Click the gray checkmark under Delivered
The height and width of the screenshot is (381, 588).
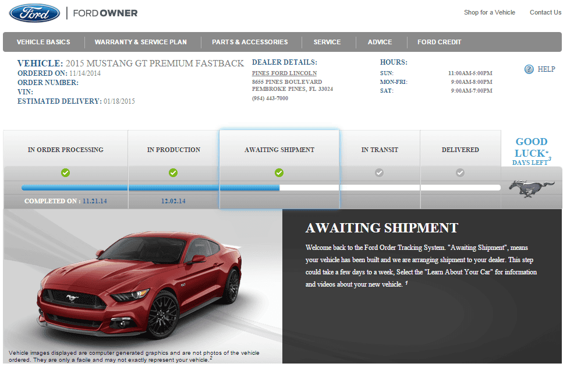point(460,172)
